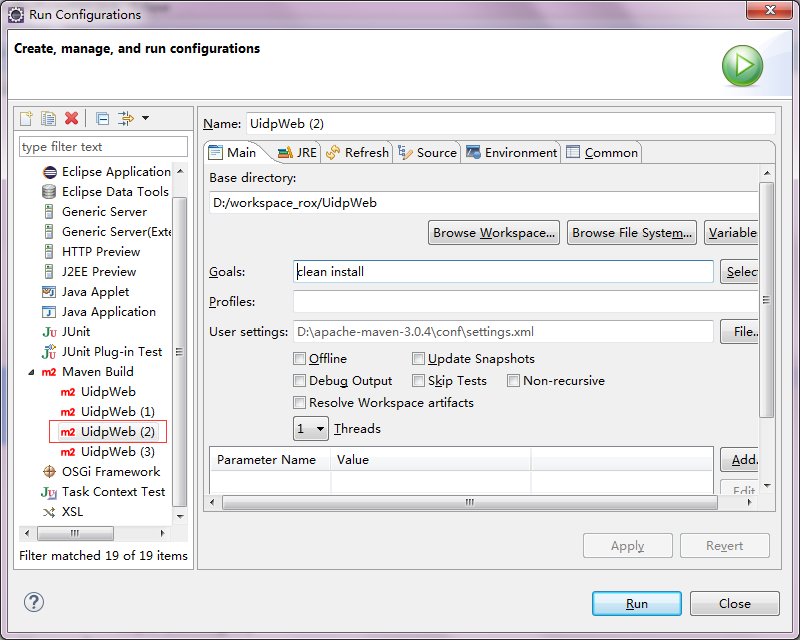Click the m2 icon of the UidpWeb (3) configuration
Image resolution: width=800 pixels, height=640 pixels.
(x=68, y=452)
